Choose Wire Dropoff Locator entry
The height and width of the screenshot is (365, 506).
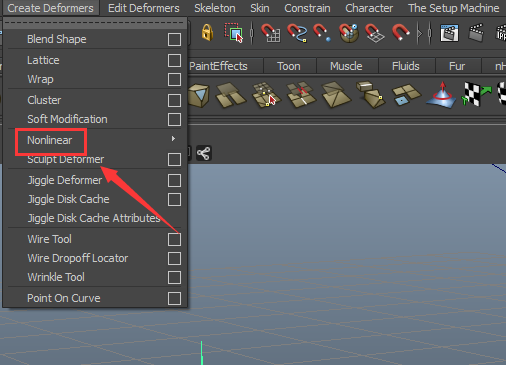tap(78, 258)
